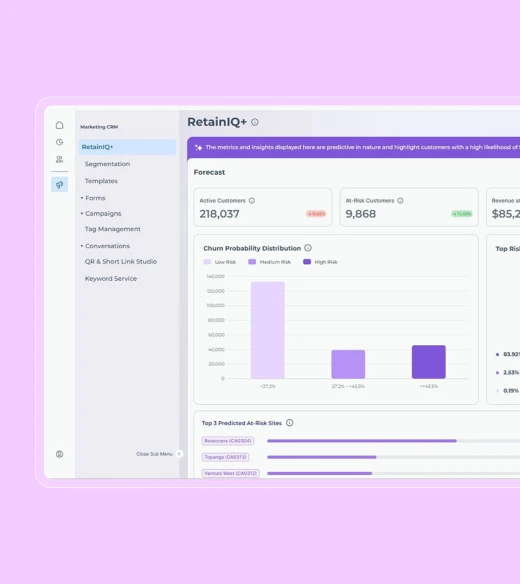Click info icon beside Churn Probability Distribution
The image size is (520, 584).
[308, 248]
